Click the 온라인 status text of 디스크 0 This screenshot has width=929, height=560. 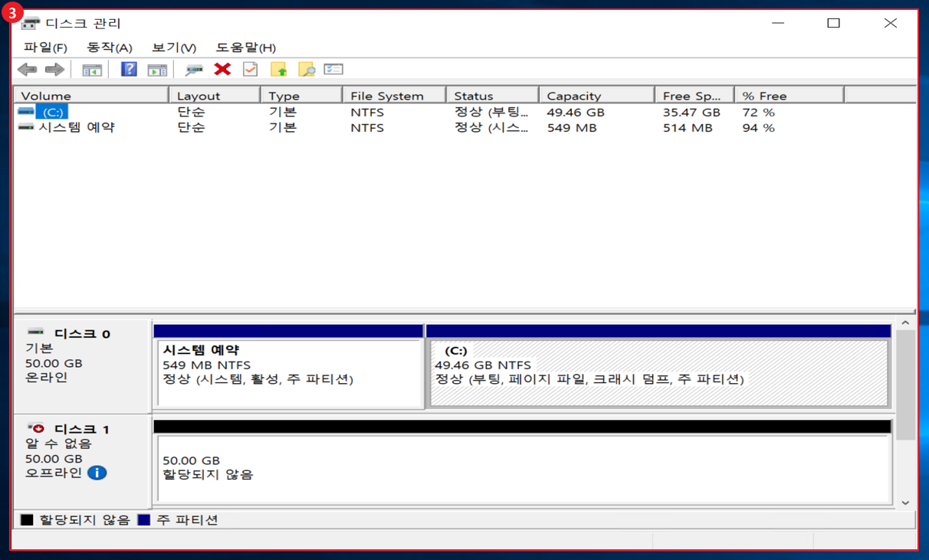(x=46, y=378)
